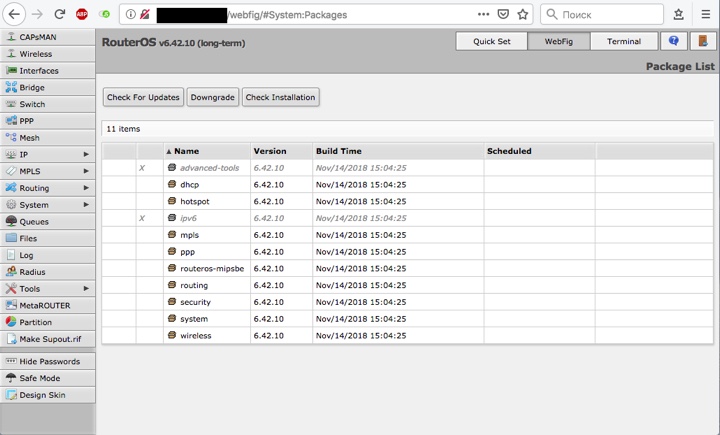Switch to the Quick Set tab
This screenshot has width=720, height=435.
(492, 41)
